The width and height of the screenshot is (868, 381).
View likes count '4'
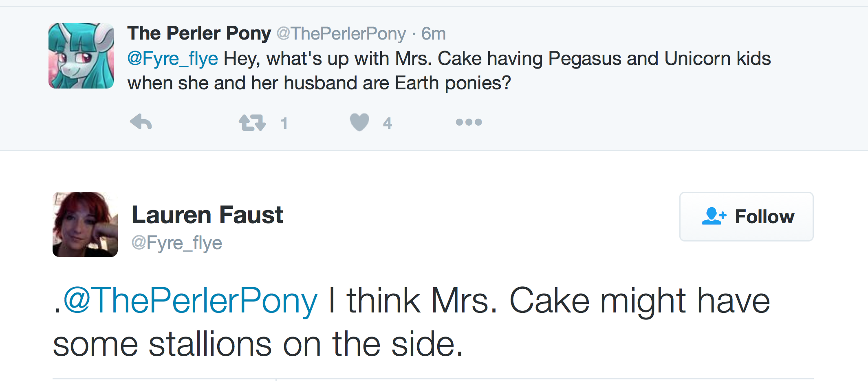(x=387, y=123)
